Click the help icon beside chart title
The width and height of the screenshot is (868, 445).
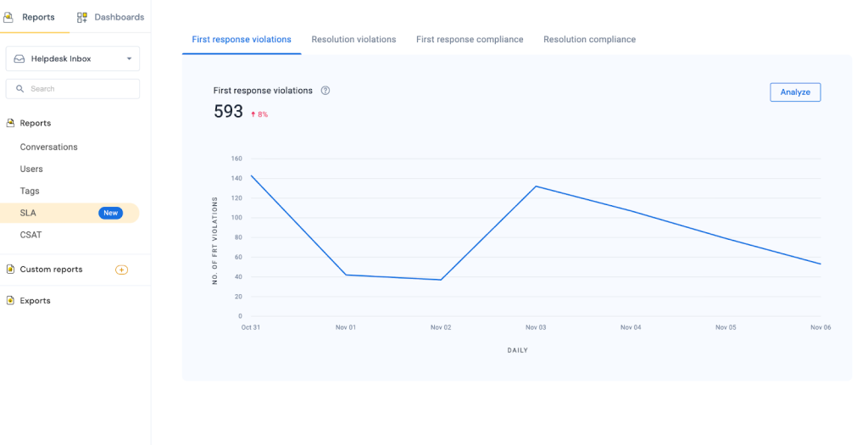tap(325, 91)
